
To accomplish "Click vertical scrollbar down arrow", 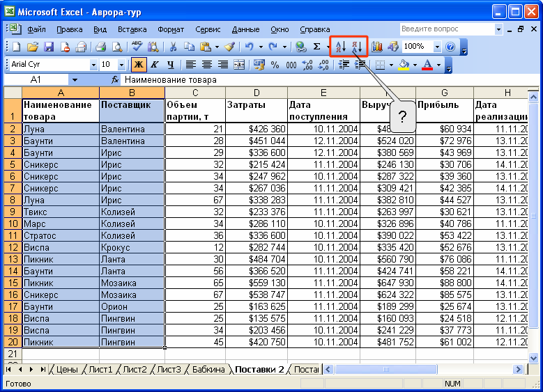I will click(533, 359).
